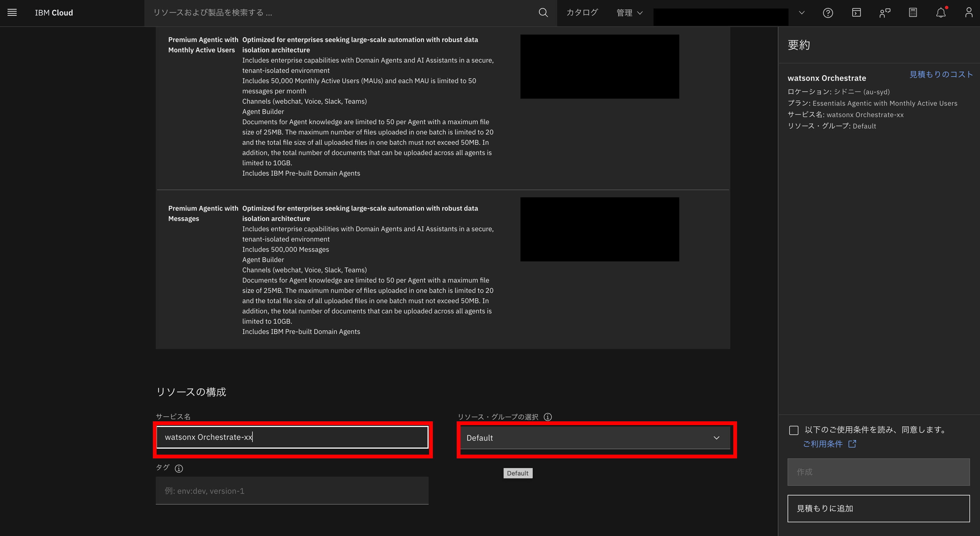Viewport: 980px width, 536px height.
Task: Open the notifications bell icon
Action: coord(941,13)
